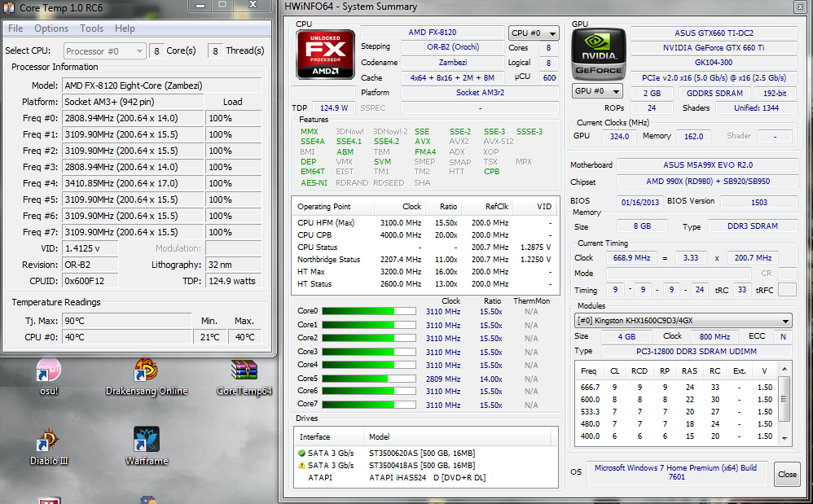Screen dimensions: 813x504
Task: Click the AMD FX-8120 CPU name field
Action: [x=433, y=32]
